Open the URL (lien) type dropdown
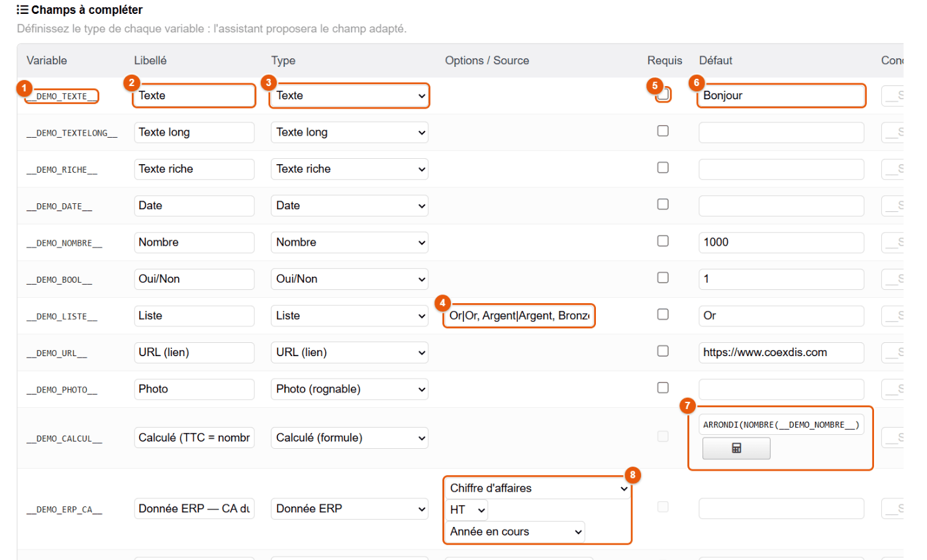 tap(350, 353)
